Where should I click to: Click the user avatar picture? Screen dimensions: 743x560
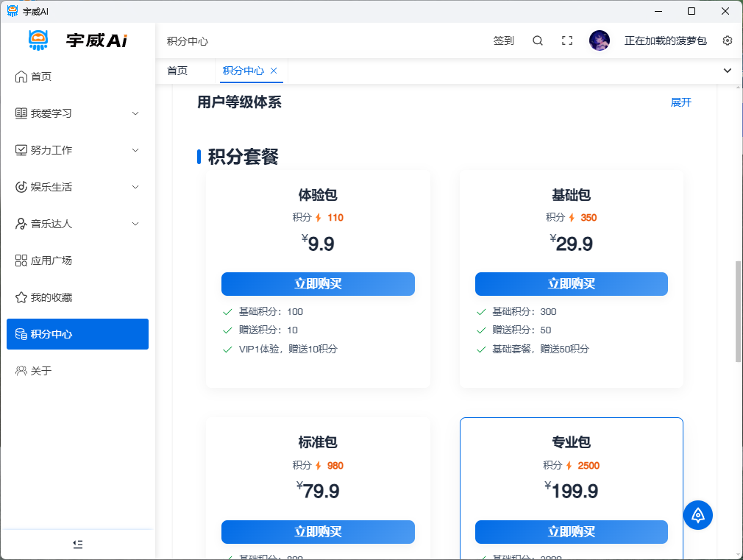(600, 40)
